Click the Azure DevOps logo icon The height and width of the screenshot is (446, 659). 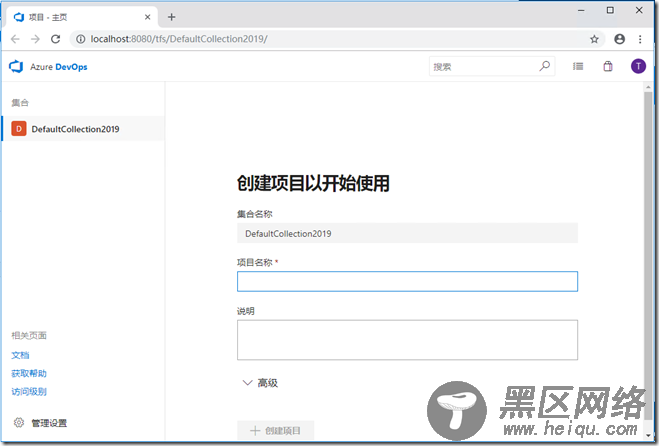click(x=16, y=66)
